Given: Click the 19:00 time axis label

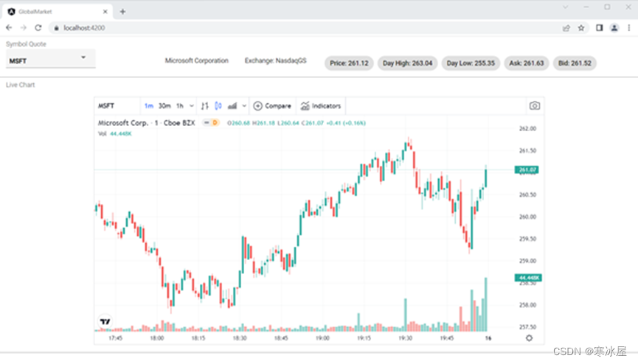Looking at the screenshot, I should point(322,338).
